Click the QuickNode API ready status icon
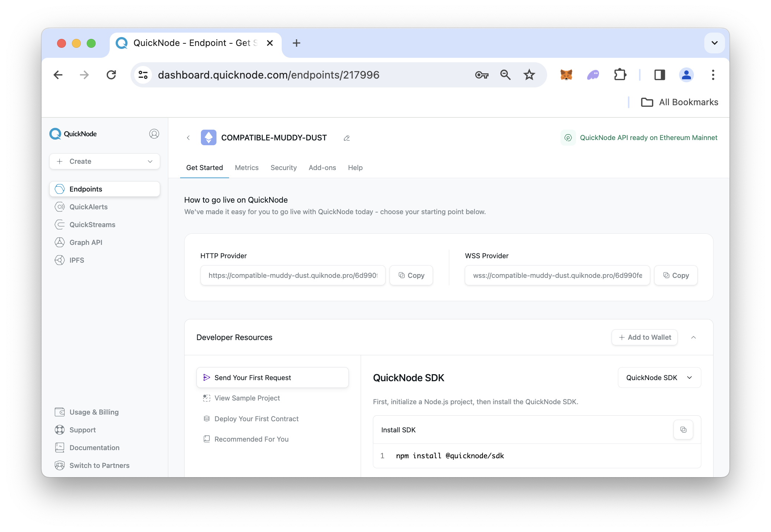This screenshot has height=532, width=771. [x=568, y=138]
